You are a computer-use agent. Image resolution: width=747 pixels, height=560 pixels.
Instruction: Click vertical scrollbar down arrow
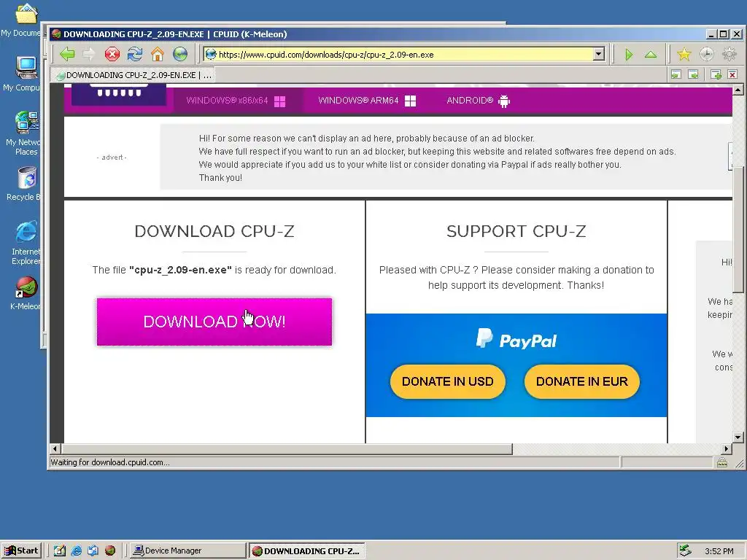[738, 437]
